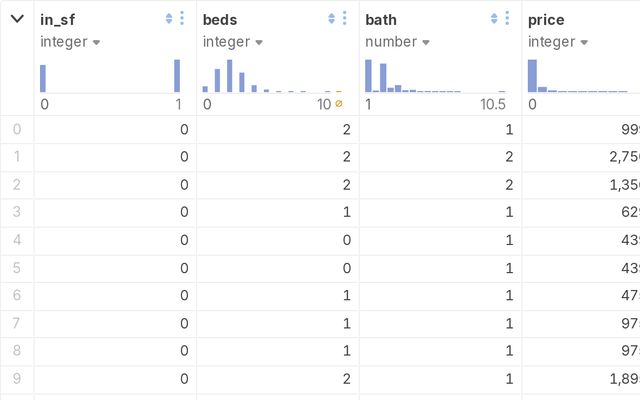Click the bath column header name
Screen dimensions: 640x400
(381, 19)
